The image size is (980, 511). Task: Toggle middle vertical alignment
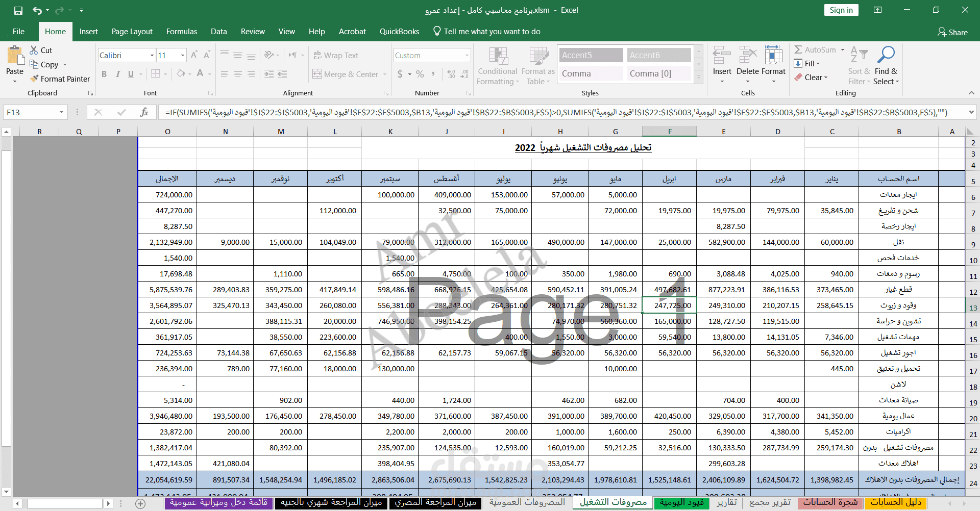(x=237, y=55)
